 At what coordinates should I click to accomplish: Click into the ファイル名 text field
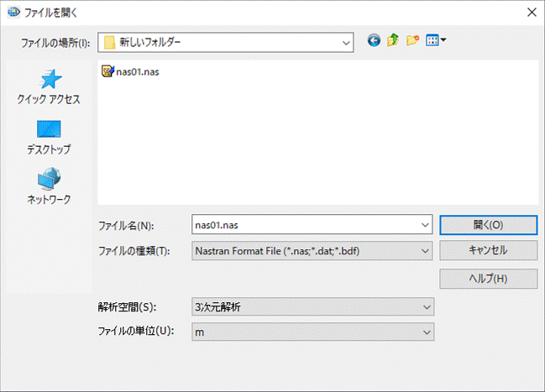(x=302, y=225)
